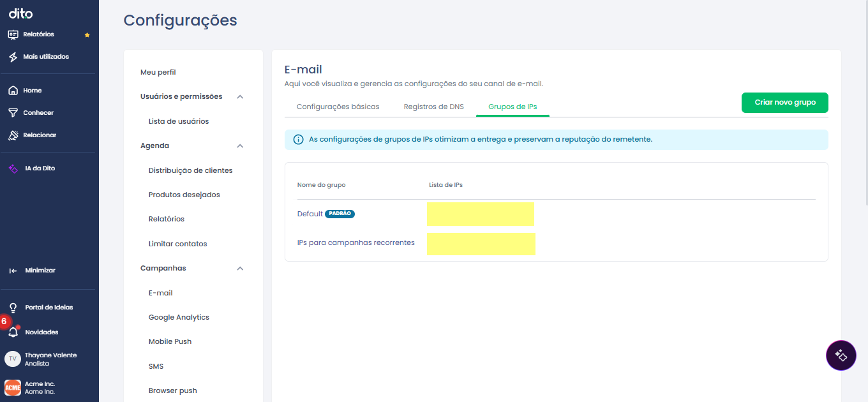Click Criar novo grupo button
868x402 pixels.
pyautogui.click(x=785, y=103)
